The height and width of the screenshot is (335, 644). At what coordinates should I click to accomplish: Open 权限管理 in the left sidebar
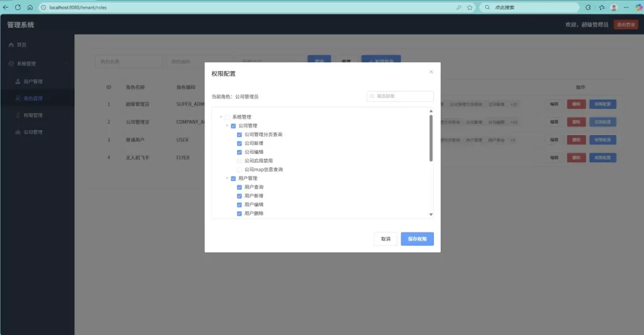(33, 116)
